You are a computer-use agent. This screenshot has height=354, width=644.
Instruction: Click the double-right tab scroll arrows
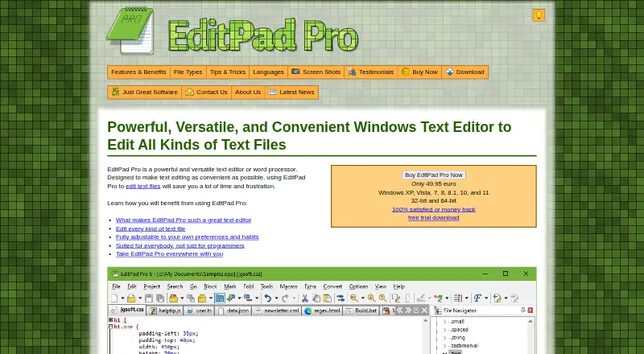click(408, 310)
